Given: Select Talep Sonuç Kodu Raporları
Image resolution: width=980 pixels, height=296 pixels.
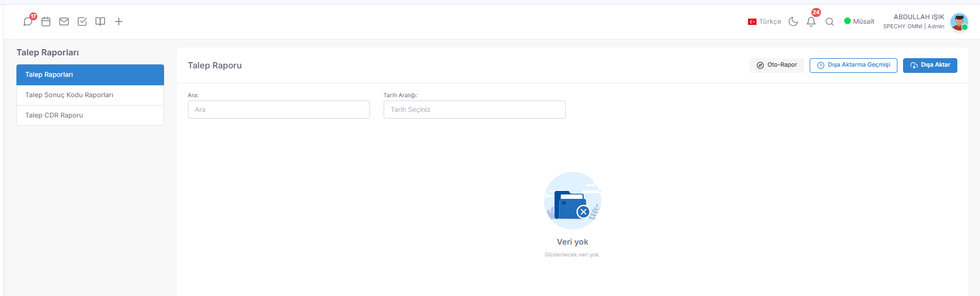Looking at the screenshot, I should point(90,95).
